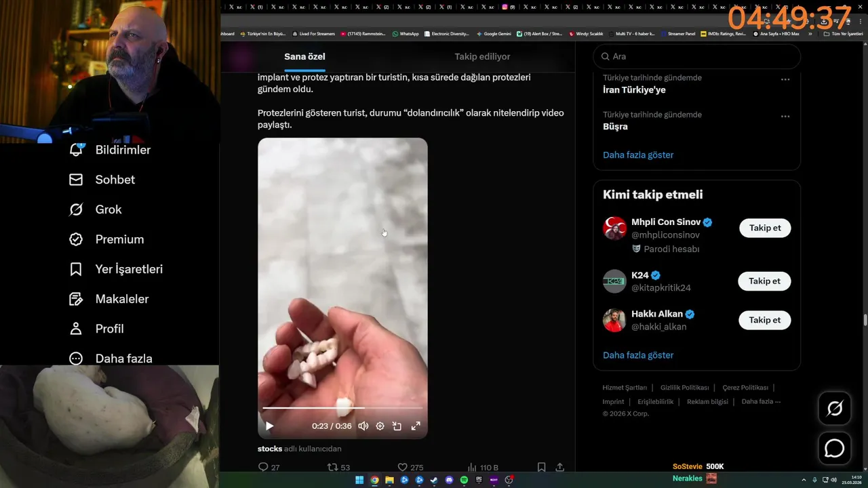Open Hakkı Alkan profile avatar
The width and height of the screenshot is (868, 488).
click(614, 320)
